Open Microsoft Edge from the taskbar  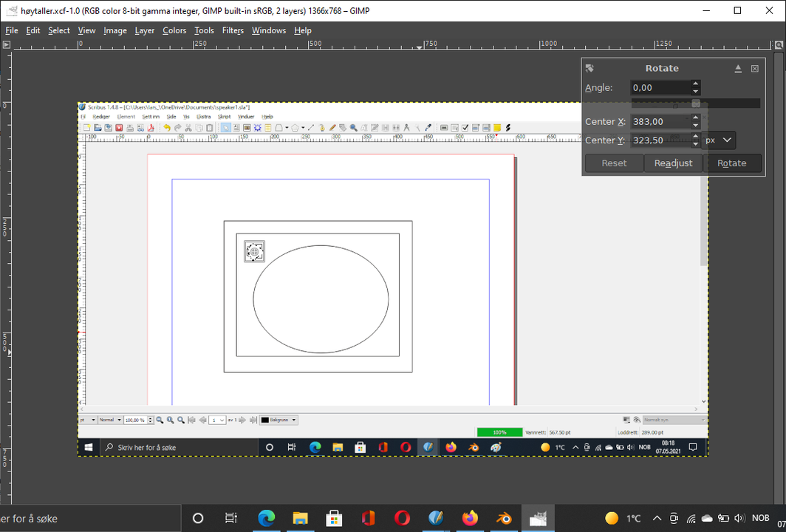click(267, 518)
